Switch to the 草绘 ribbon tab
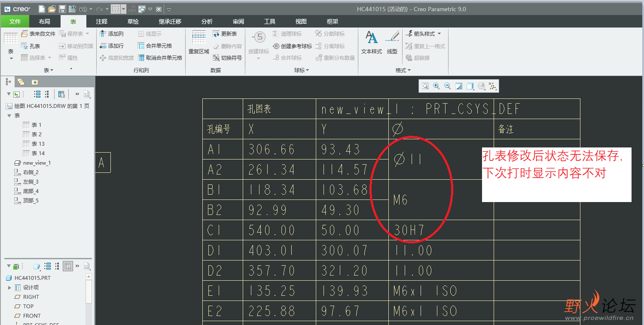This screenshot has height=325, width=644. point(133,21)
